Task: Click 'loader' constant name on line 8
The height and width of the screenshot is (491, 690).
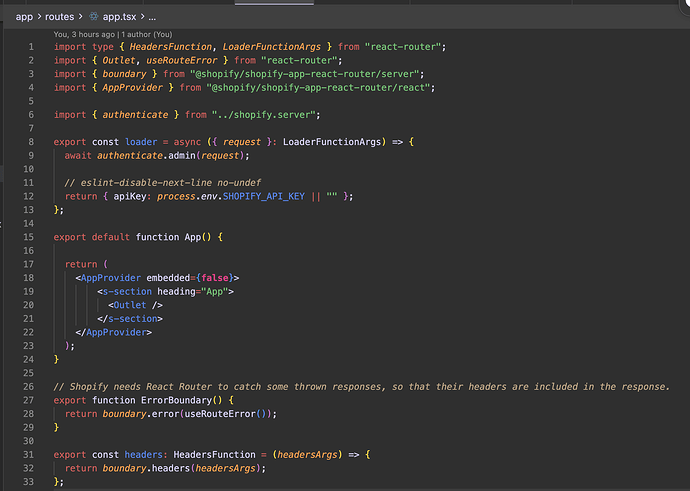Action: [x=141, y=142]
